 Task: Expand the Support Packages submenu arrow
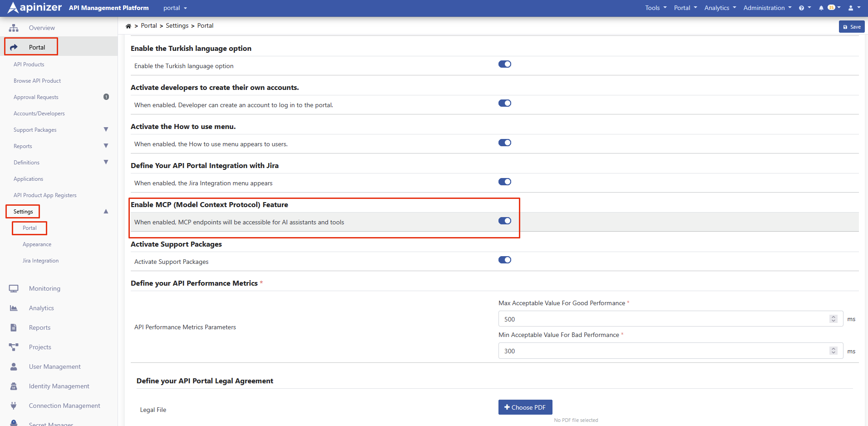coord(106,130)
